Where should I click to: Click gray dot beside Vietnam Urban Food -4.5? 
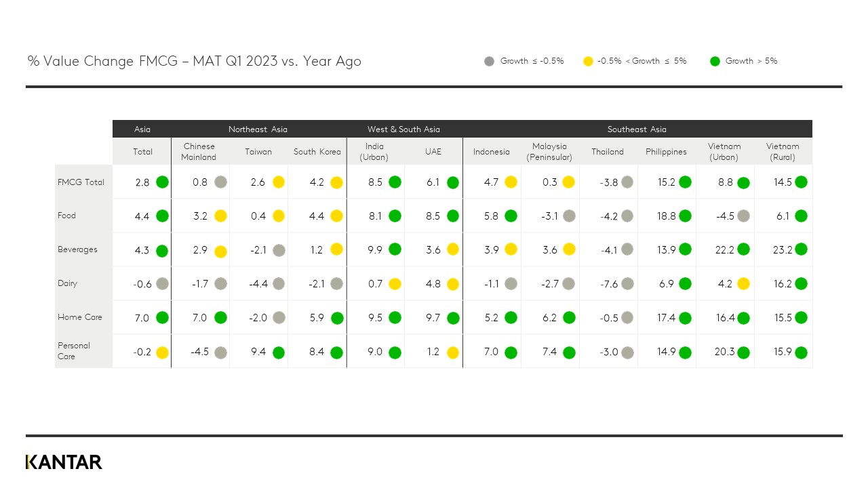click(x=743, y=216)
